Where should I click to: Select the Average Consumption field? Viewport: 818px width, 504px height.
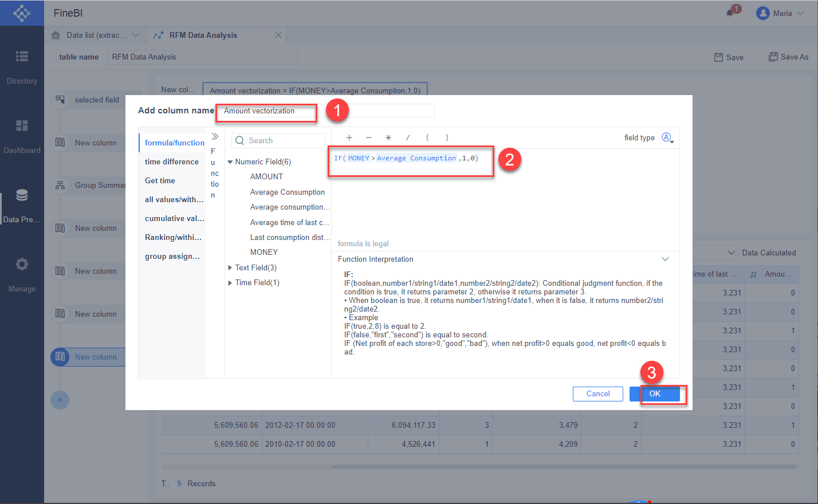point(288,192)
